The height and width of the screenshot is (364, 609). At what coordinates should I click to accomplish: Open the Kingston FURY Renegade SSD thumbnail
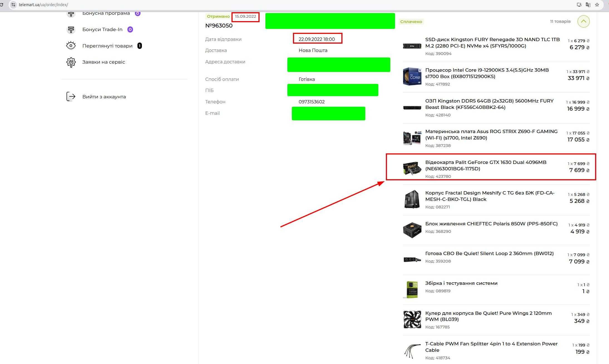[412, 46]
